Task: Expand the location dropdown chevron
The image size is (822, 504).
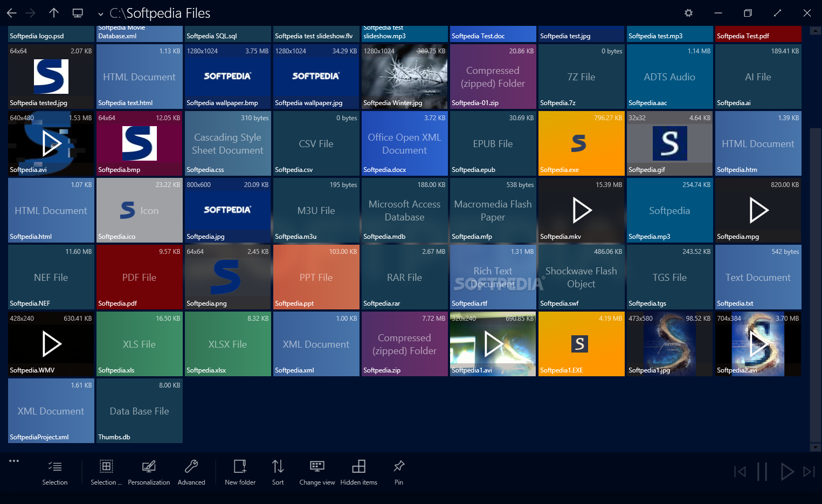Action: tap(100, 14)
